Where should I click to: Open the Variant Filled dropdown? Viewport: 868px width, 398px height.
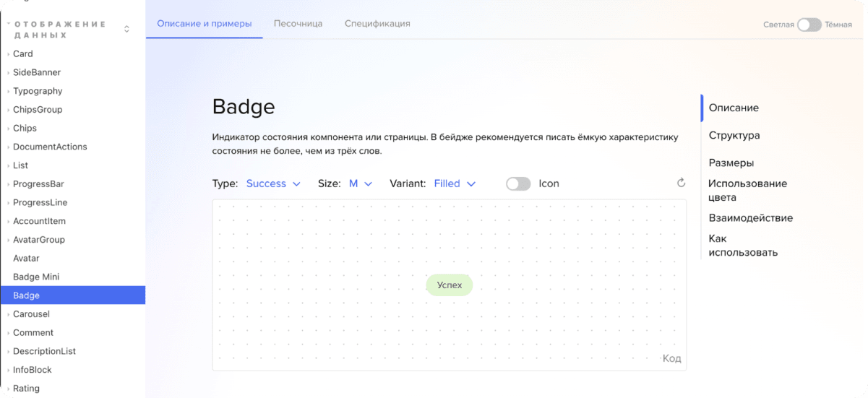(x=455, y=183)
